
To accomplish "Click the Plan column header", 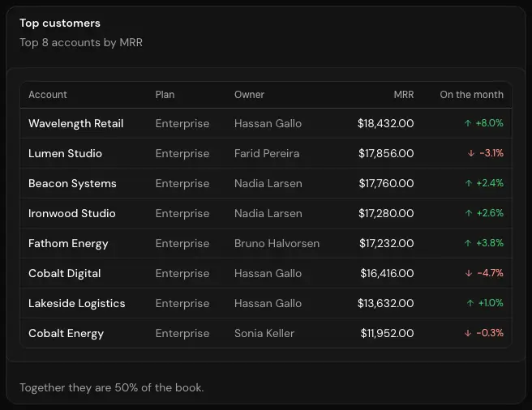I will click(x=165, y=95).
